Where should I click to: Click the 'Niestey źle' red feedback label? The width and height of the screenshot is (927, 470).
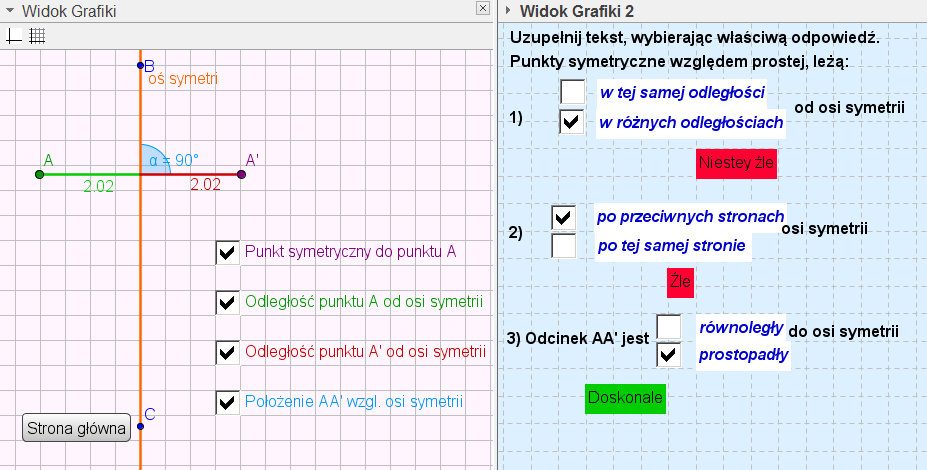736,163
